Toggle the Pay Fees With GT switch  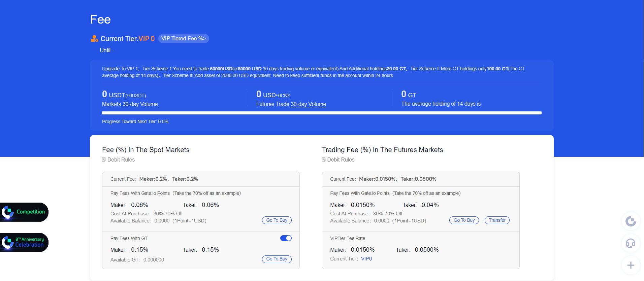(286, 238)
